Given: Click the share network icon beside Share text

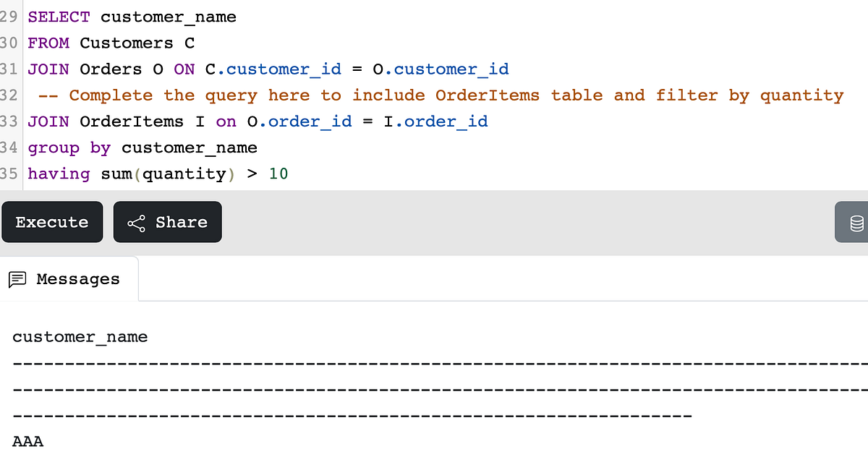Looking at the screenshot, I should click(137, 222).
